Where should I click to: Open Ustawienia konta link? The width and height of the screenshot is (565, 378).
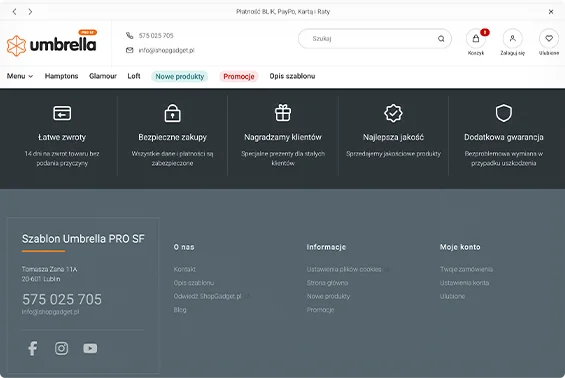pos(464,283)
